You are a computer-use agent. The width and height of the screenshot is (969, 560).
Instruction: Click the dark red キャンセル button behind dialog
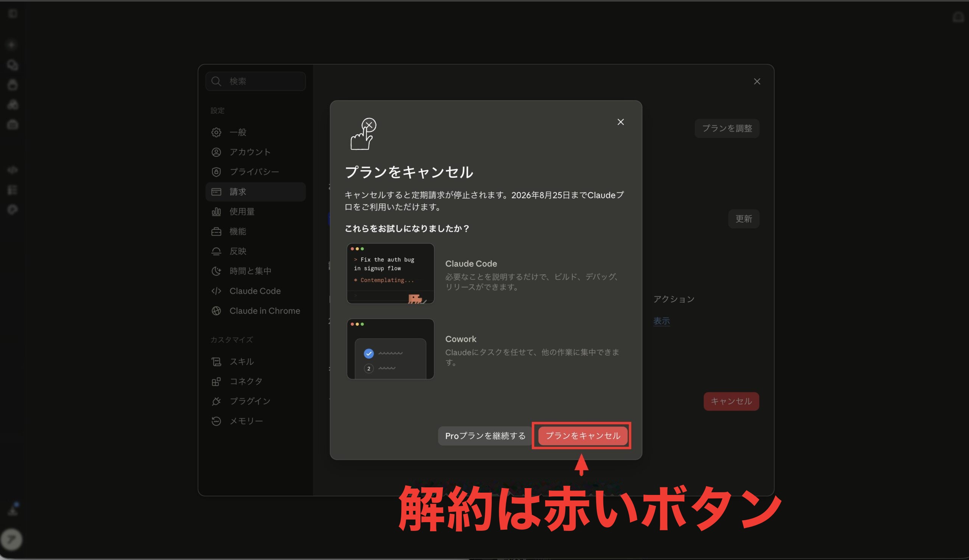[731, 401]
